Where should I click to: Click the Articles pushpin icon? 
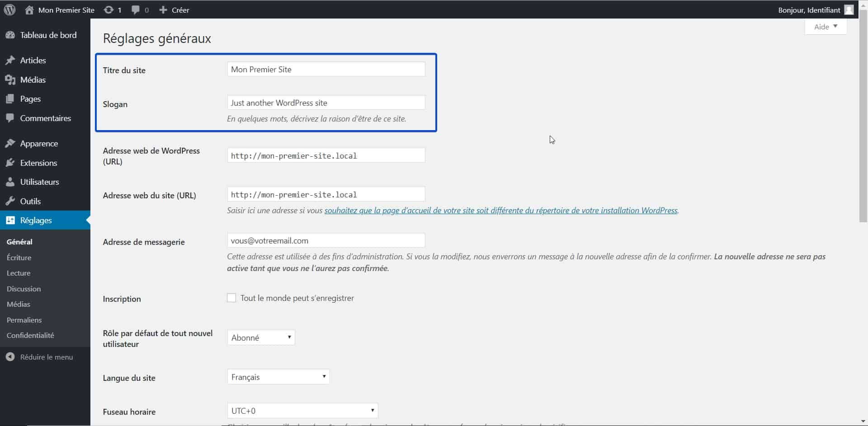tap(10, 60)
